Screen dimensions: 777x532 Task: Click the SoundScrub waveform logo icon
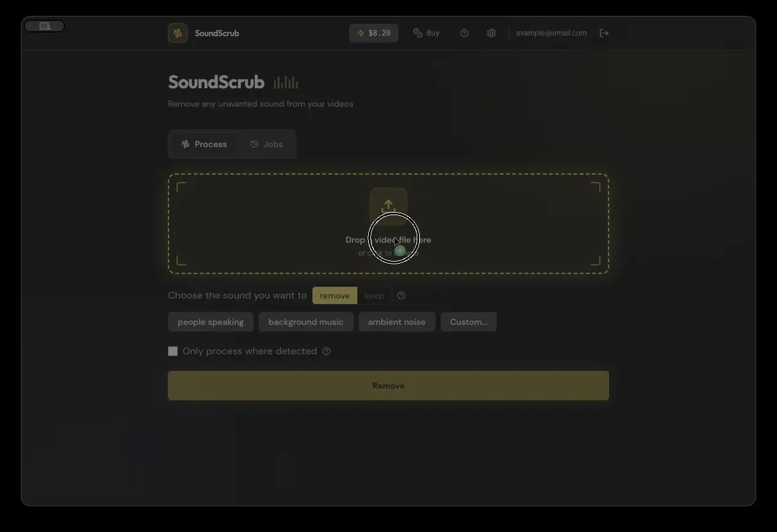[x=178, y=33]
